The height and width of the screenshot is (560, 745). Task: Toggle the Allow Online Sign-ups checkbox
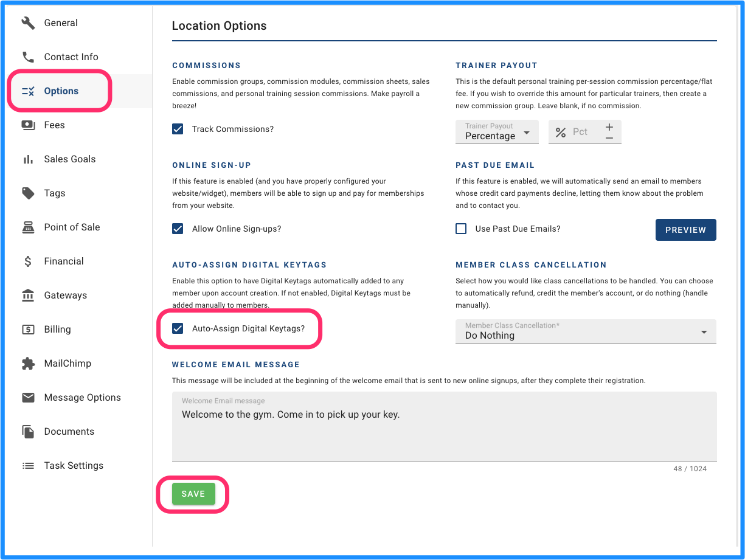[x=178, y=229]
